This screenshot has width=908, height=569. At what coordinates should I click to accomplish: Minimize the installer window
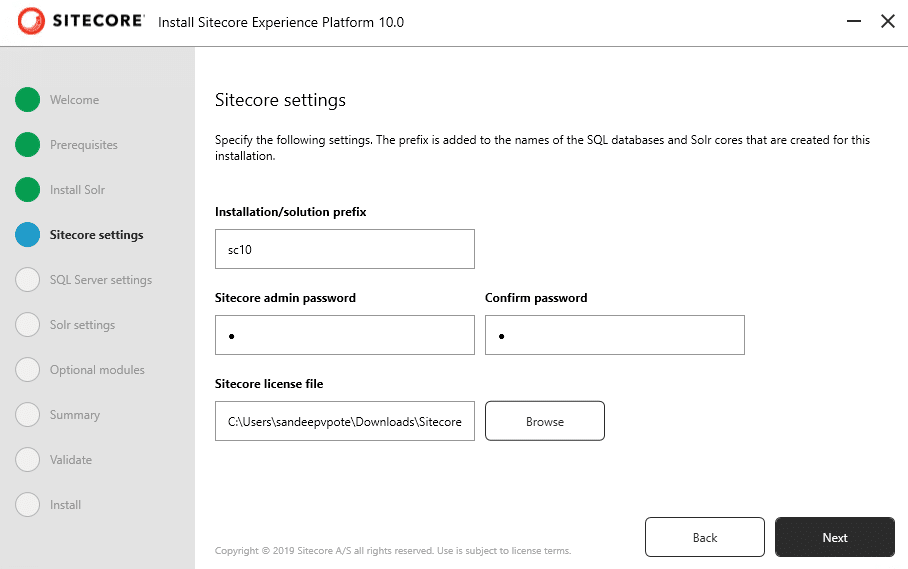[854, 21]
